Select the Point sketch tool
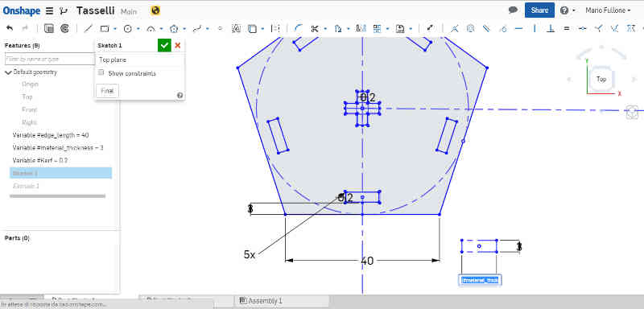Screen dimensions: 644x309 (220, 29)
